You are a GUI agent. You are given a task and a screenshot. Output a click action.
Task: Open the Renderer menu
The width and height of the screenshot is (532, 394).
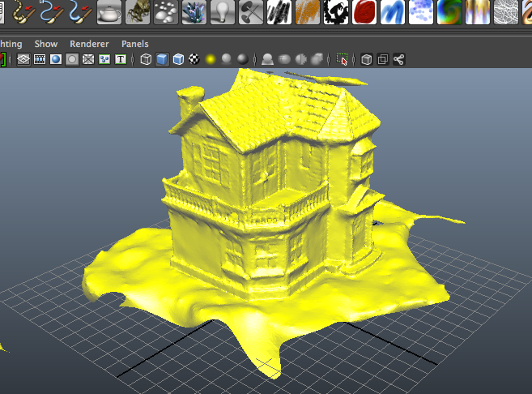pos(89,44)
